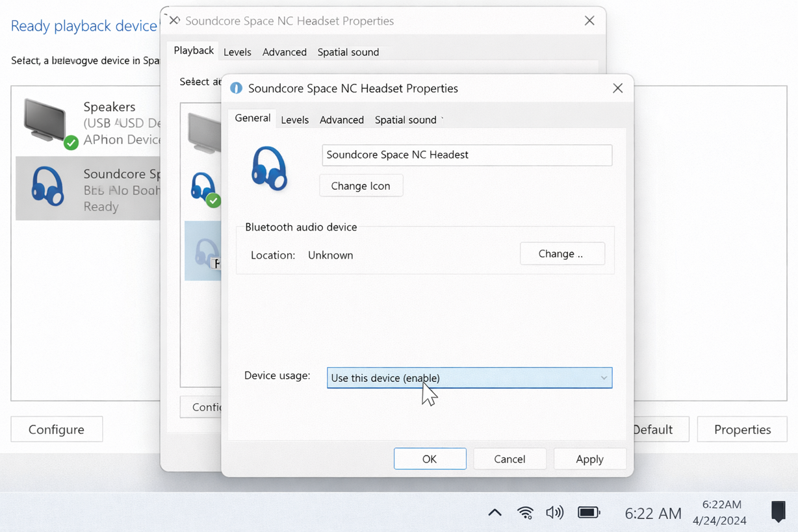Image resolution: width=798 pixels, height=532 pixels.
Task: Click the headphones icon in front Properties dialog
Action: [269, 168]
